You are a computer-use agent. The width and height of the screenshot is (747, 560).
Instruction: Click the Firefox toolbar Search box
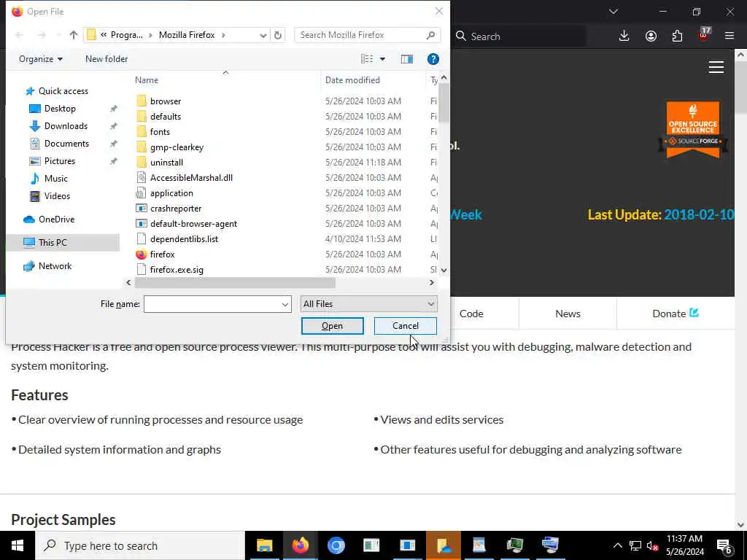[x=519, y=36]
